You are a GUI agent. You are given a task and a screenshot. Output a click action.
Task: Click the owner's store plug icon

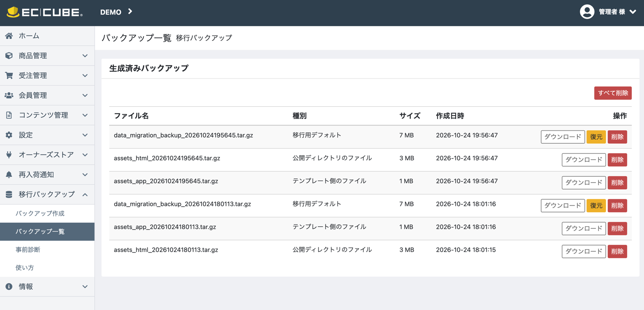pos(9,155)
